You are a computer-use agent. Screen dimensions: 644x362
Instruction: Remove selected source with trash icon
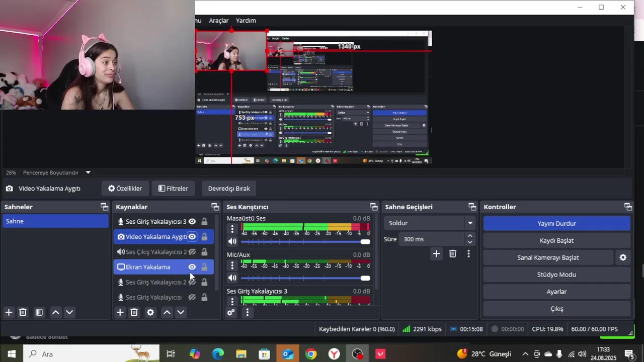point(134,312)
